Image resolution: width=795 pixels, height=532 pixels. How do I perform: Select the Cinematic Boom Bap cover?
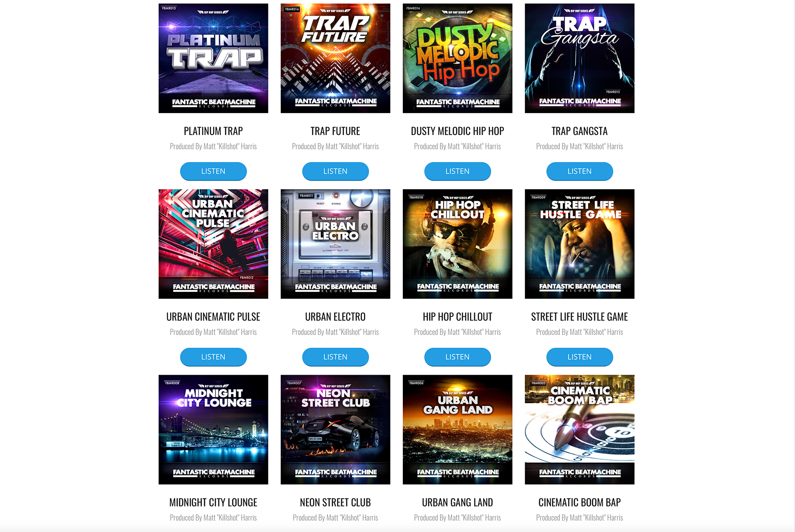[580, 430]
